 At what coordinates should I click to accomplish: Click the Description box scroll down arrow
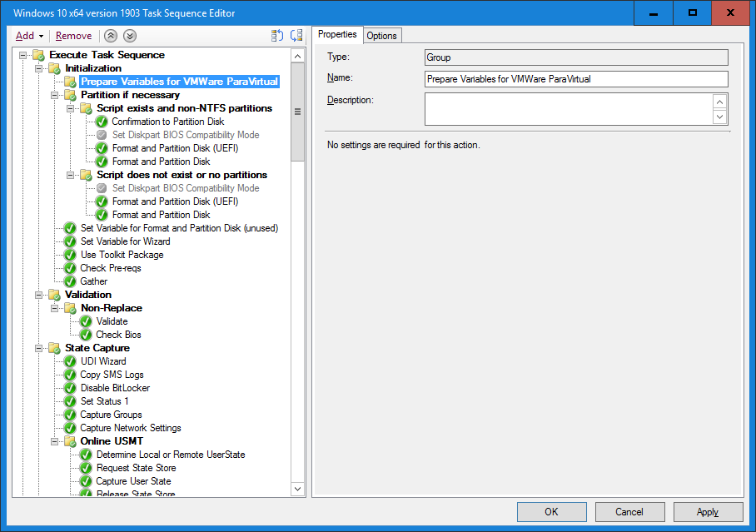pos(720,117)
